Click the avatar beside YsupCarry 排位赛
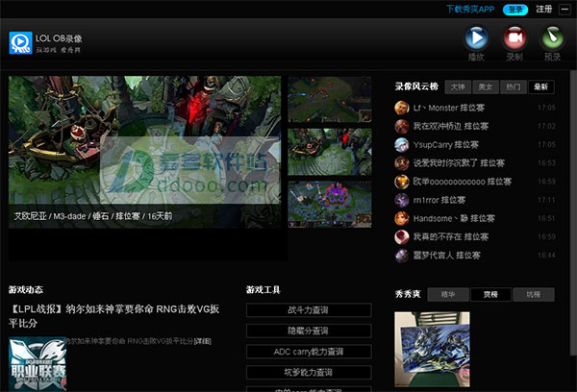This screenshot has height=392, width=577. click(x=401, y=144)
